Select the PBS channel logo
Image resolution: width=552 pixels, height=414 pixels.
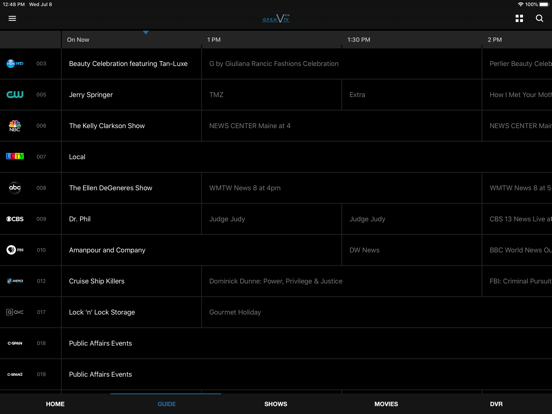click(15, 250)
